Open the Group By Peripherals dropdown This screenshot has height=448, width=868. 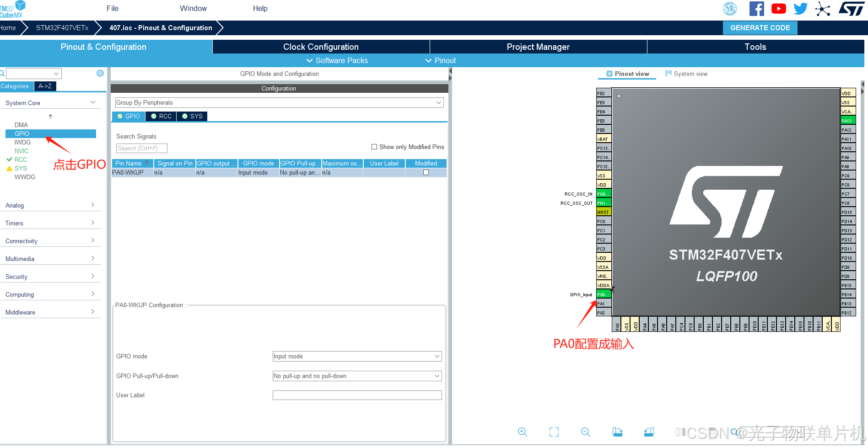pyautogui.click(x=279, y=102)
